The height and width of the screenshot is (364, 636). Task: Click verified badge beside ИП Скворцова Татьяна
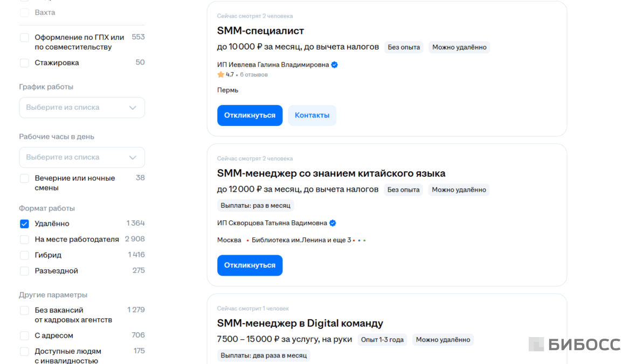point(333,222)
